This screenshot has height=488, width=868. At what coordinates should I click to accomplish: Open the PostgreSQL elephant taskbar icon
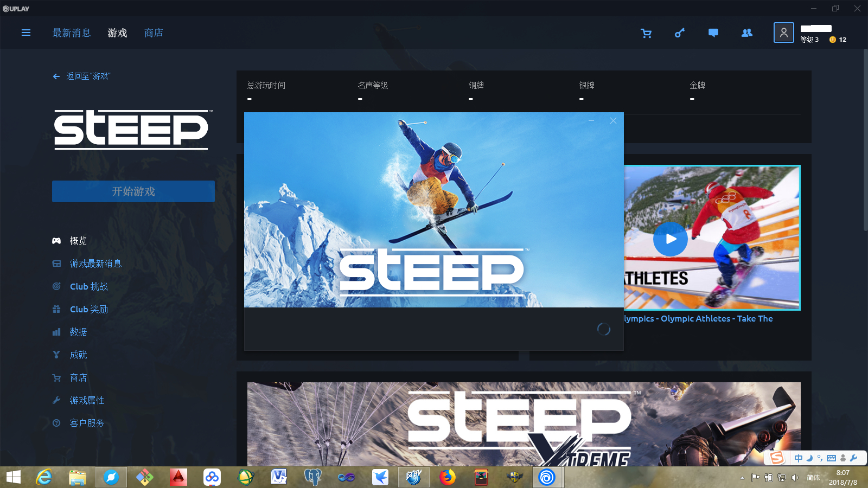click(313, 477)
